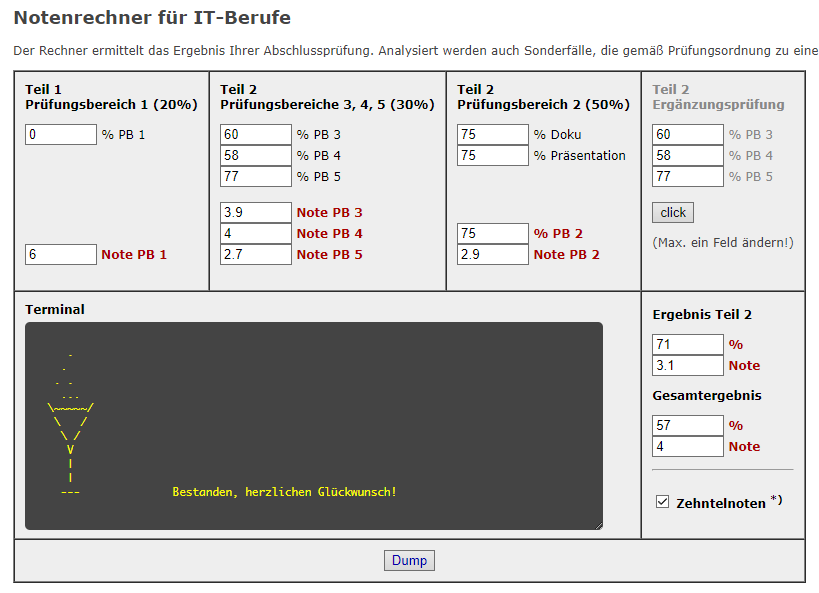The width and height of the screenshot is (819, 593).
Task: Click the Dump button
Action: [409, 560]
